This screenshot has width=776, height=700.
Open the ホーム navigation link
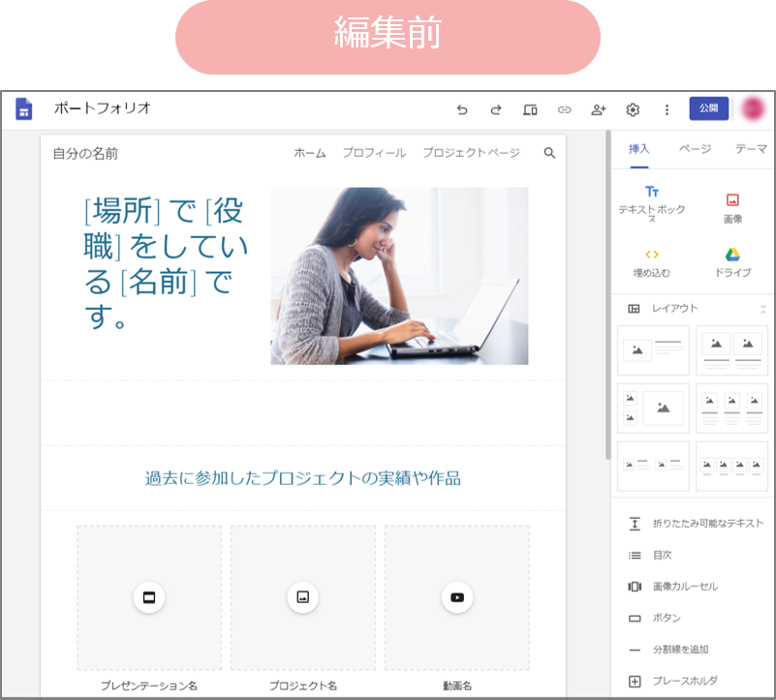point(310,153)
